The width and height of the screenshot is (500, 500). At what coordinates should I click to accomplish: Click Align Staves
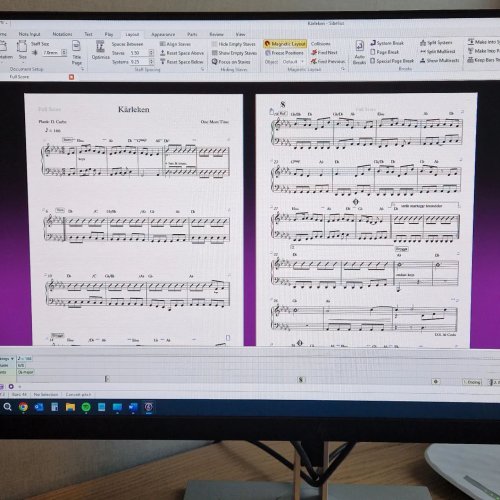pyautogui.click(x=175, y=44)
